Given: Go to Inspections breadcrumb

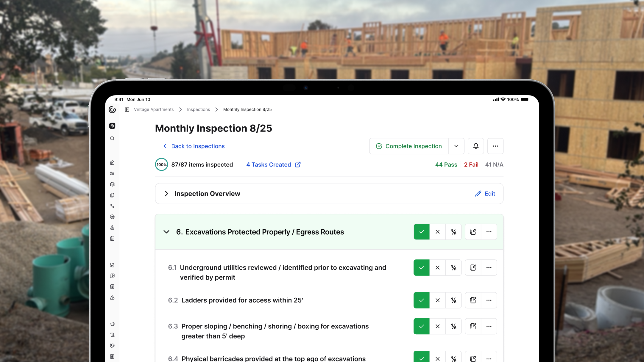Looking at the screenshot, I should (x=198, y=109).
